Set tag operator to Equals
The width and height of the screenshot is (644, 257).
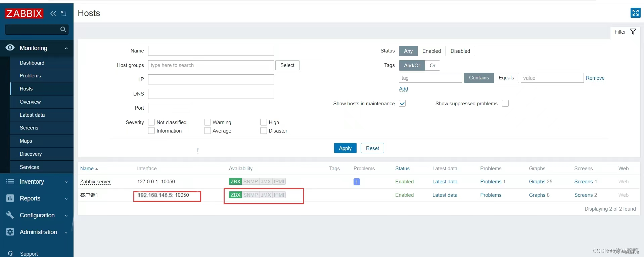[506, 78]
